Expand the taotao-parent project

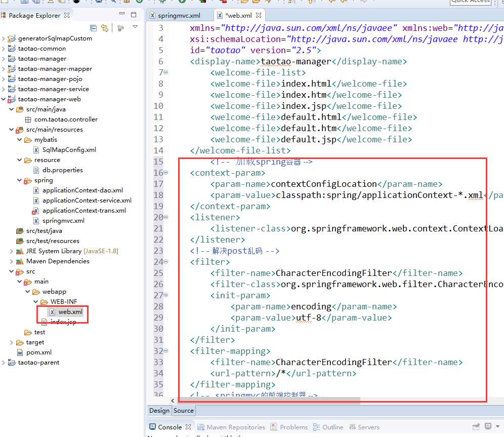pyautogui.click(x=3, y=363)
